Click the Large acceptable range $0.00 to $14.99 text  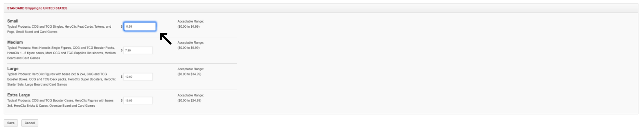pos(189,74)
